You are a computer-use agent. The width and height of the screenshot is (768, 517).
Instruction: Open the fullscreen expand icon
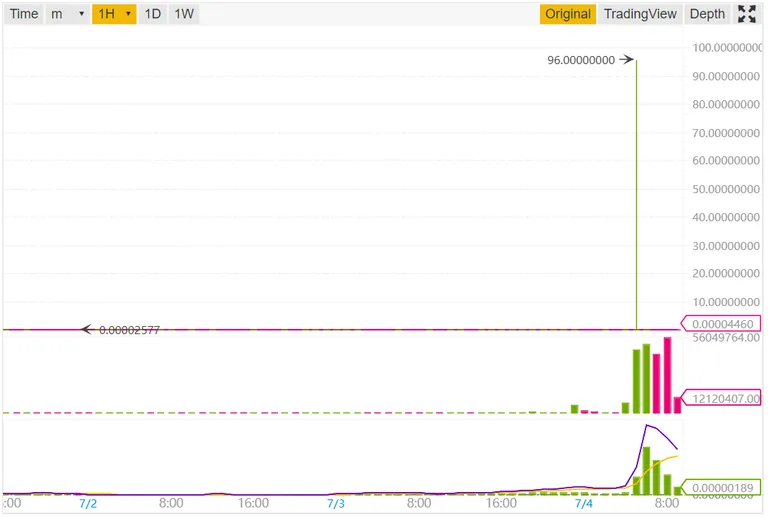click(x=746, y=14)
